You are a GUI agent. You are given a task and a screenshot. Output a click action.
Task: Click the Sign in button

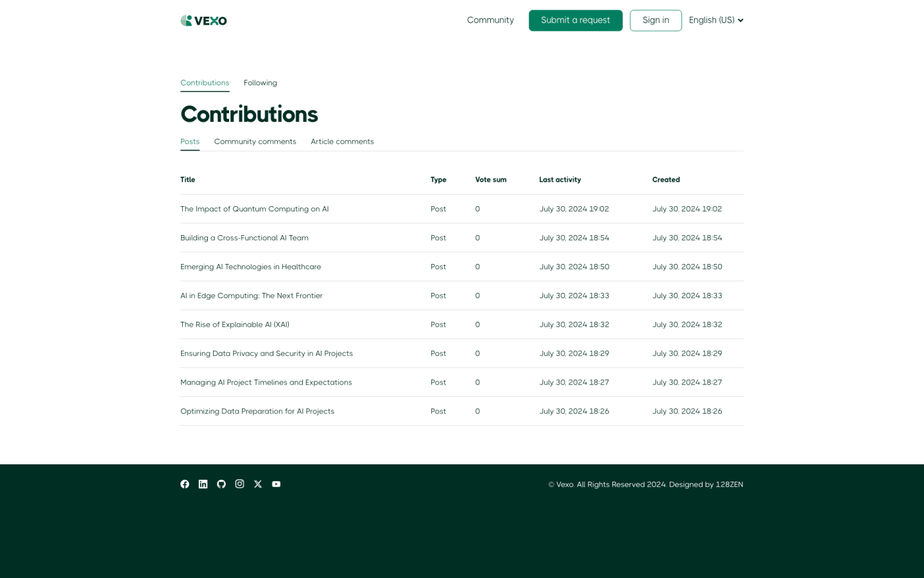tap(655, 21)
